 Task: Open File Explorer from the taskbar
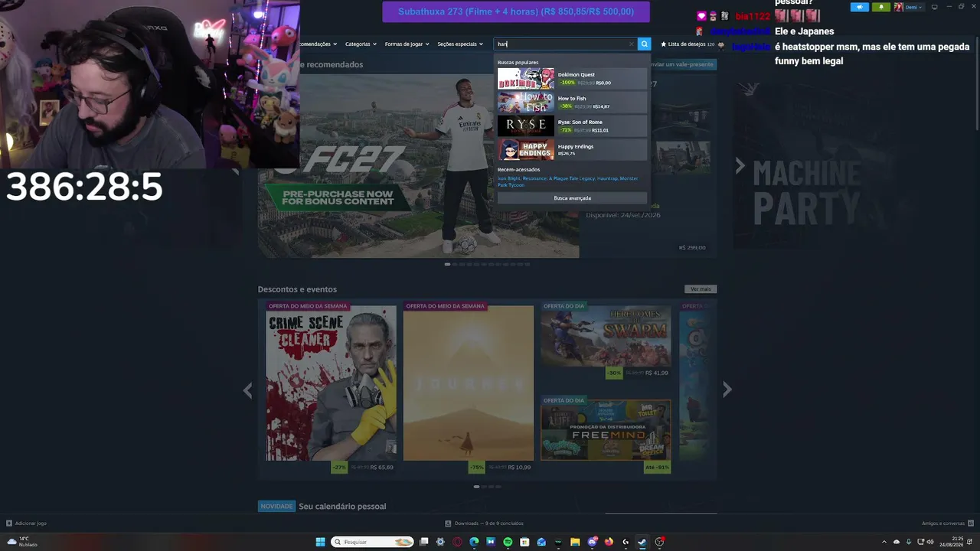(x=575, y=542)
